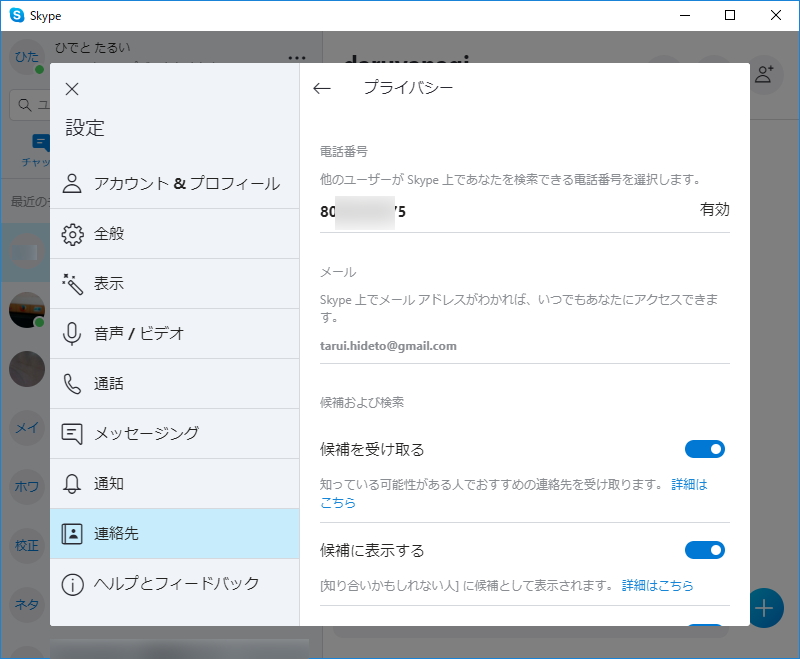Open アカウント & プロフィール settings via its person icon

point(71,183)
